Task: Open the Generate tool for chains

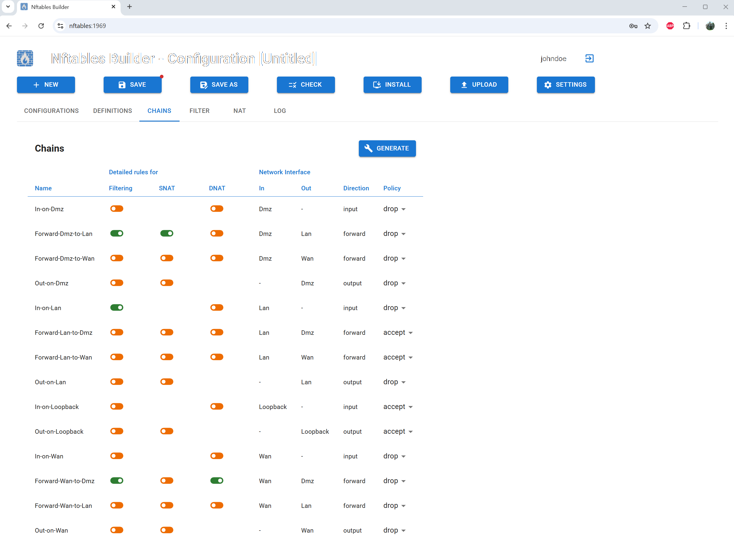Action: [x=387, y=148]
